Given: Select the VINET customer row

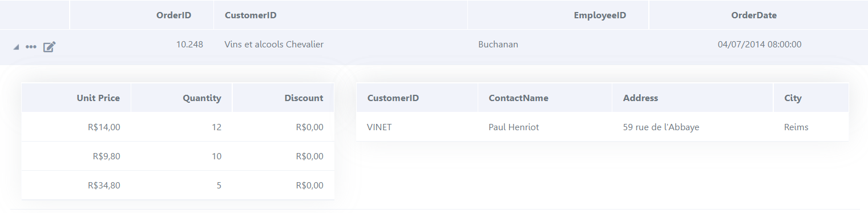Looking at the screenshot, I should 602,127.
